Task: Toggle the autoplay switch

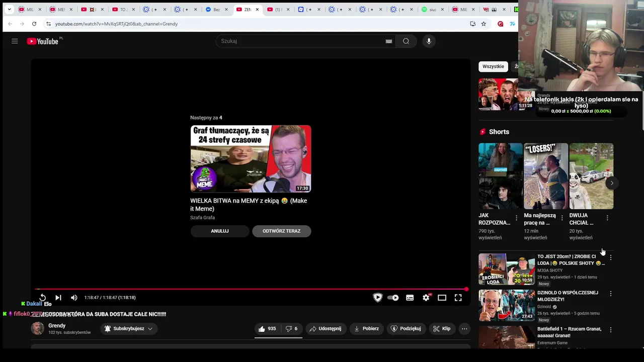Action: pos(393,298)
